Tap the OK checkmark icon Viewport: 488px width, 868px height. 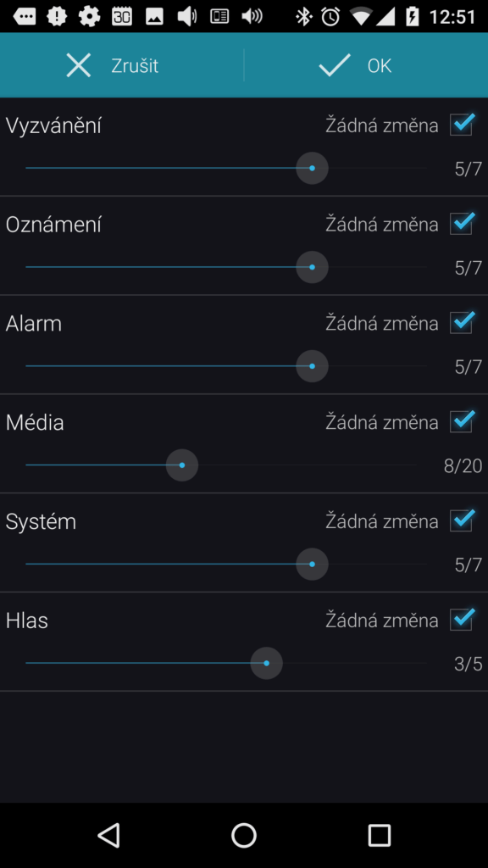[334, 65]
